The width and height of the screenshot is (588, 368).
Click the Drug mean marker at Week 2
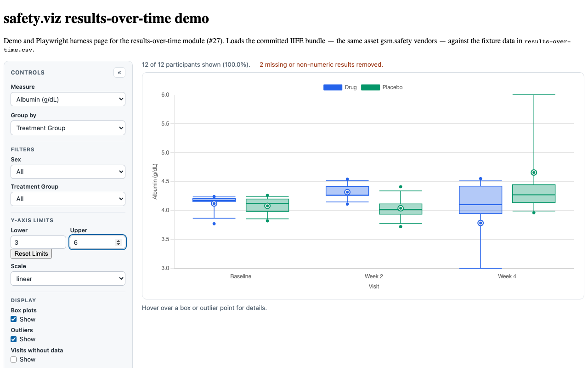(x=347, y=192)
